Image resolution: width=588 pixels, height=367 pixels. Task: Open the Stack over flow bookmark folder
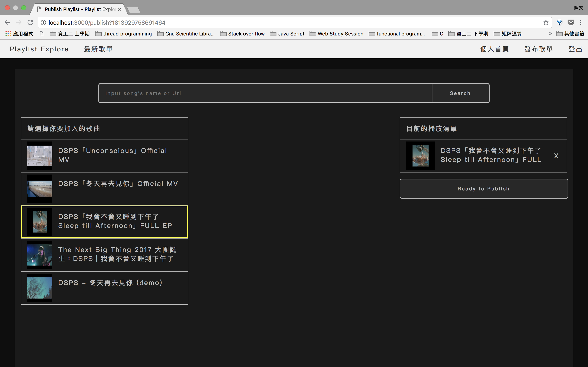click(x=242, y=33)
